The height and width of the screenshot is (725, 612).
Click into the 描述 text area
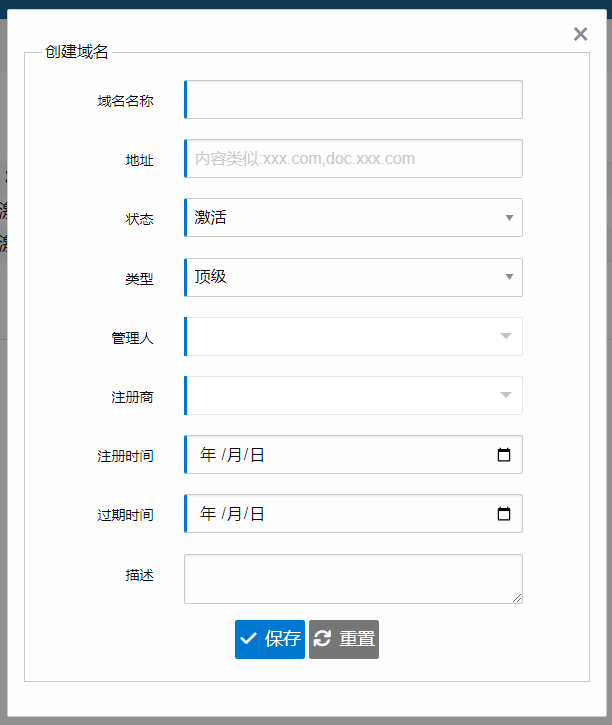tap(354, 579)
